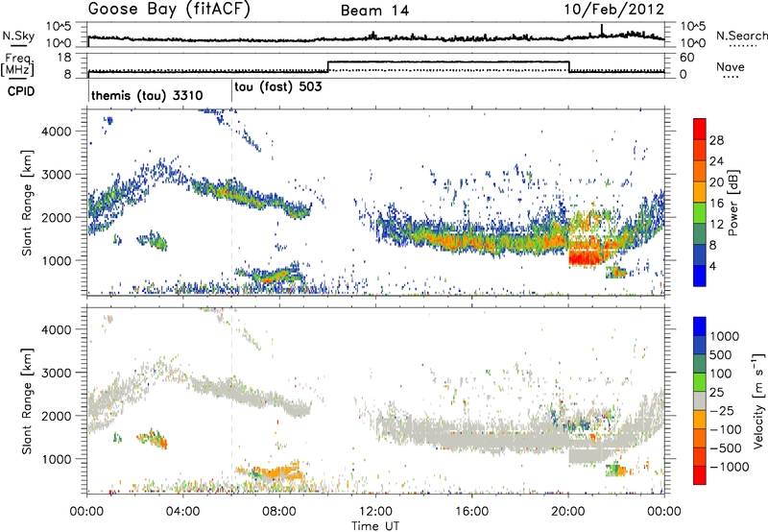The image size is (768, 532).
Task: Click the 2000 km tick of the velocity panel
Action: pos(56,416)
